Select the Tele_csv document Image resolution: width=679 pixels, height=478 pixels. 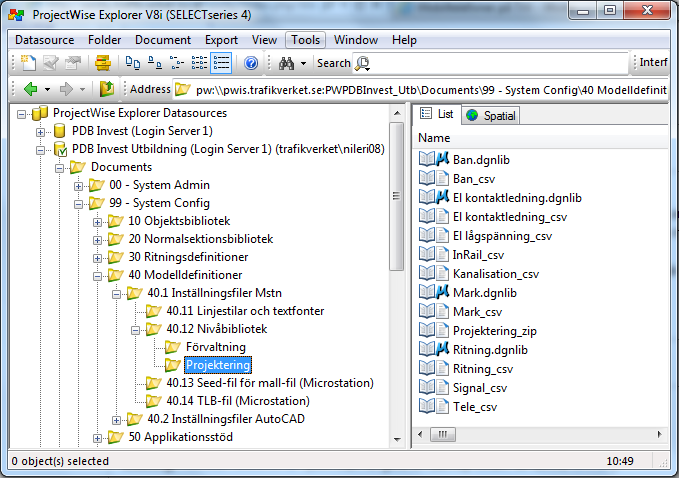coord(475,407)
